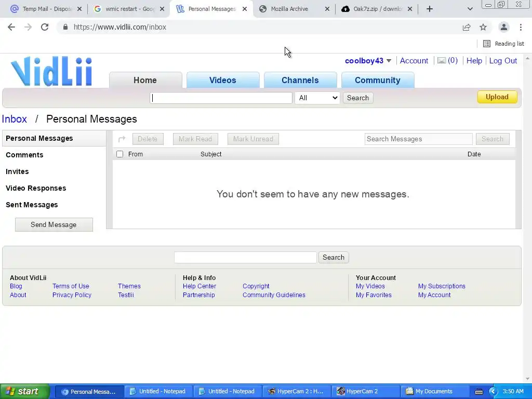The width and height of the screenshot is (532, 399).
Task: Switch to HyperCam 2 taskbar window
Action: pos(366,391)
